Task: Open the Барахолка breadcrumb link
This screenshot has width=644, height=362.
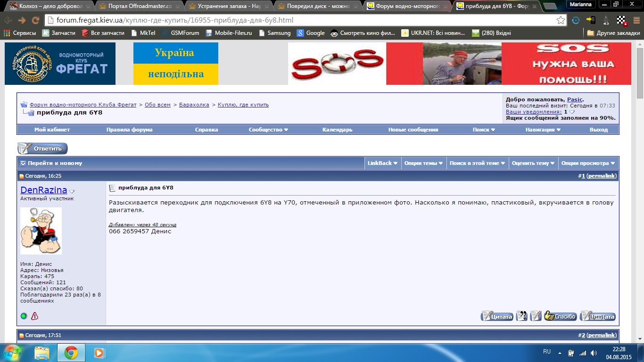Action: [194, 105]
